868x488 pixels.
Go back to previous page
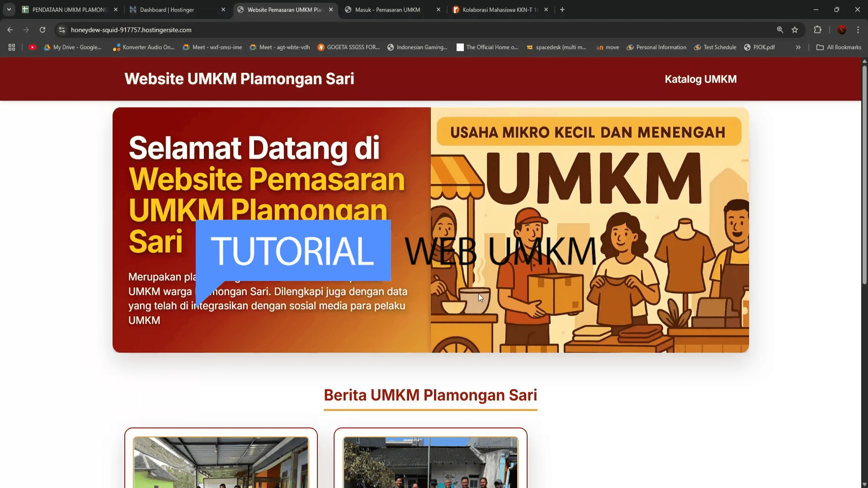click(x=10, y=30)
